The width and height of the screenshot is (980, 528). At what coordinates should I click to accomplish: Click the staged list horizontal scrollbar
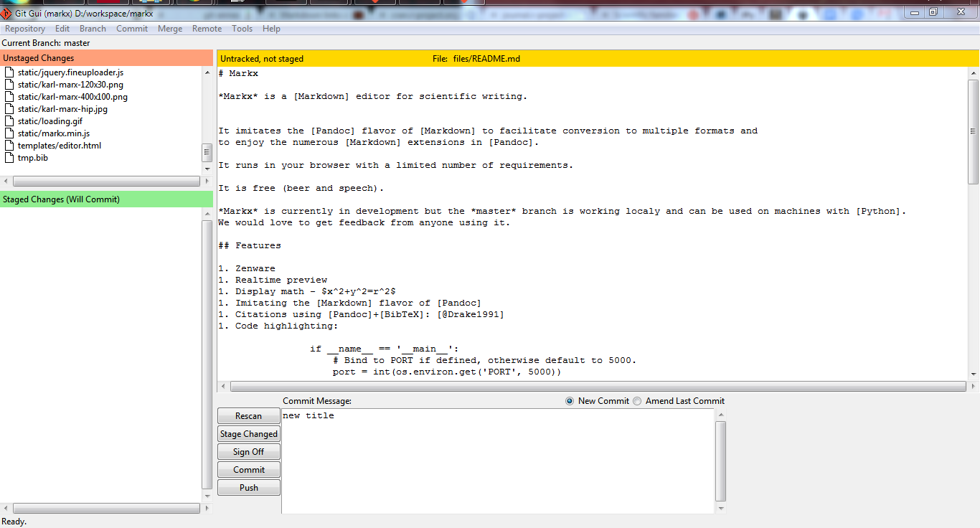click(106, 508)
